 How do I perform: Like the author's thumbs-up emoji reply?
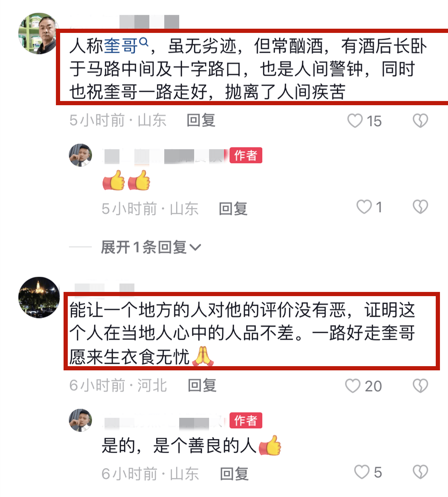pos(364,207)
